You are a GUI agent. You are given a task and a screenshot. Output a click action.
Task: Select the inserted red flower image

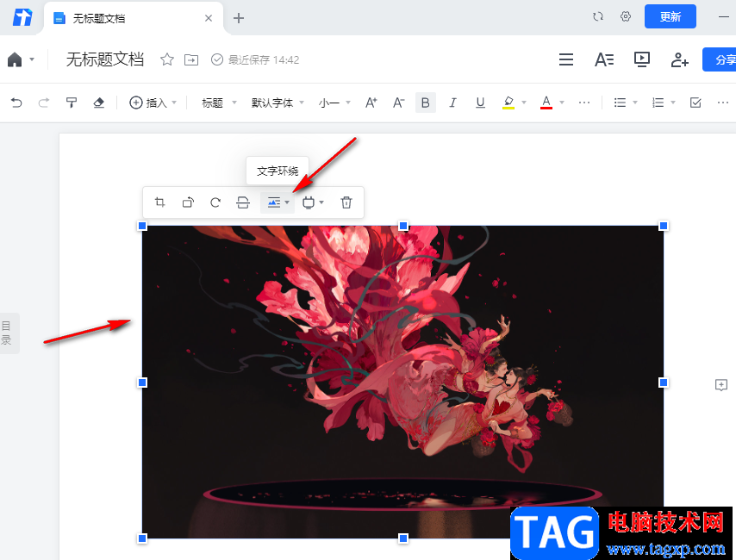click(x=402, y=382)
